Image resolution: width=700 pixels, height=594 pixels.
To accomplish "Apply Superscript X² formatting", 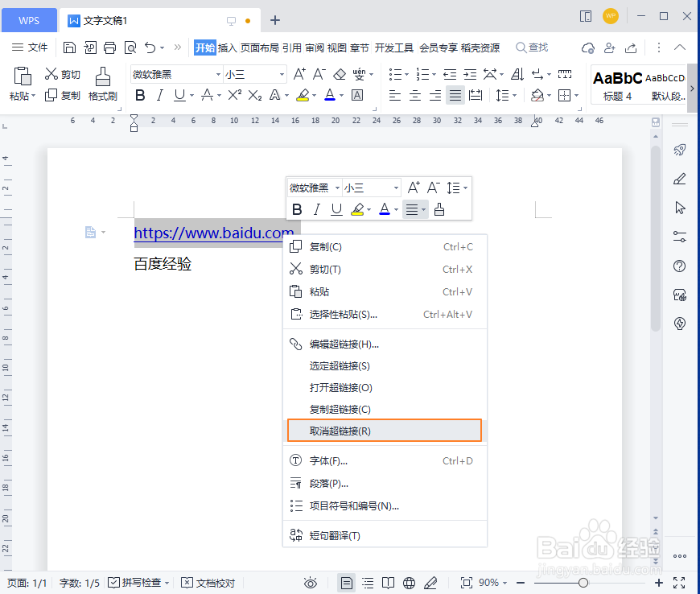I will (x=235, y=95).
